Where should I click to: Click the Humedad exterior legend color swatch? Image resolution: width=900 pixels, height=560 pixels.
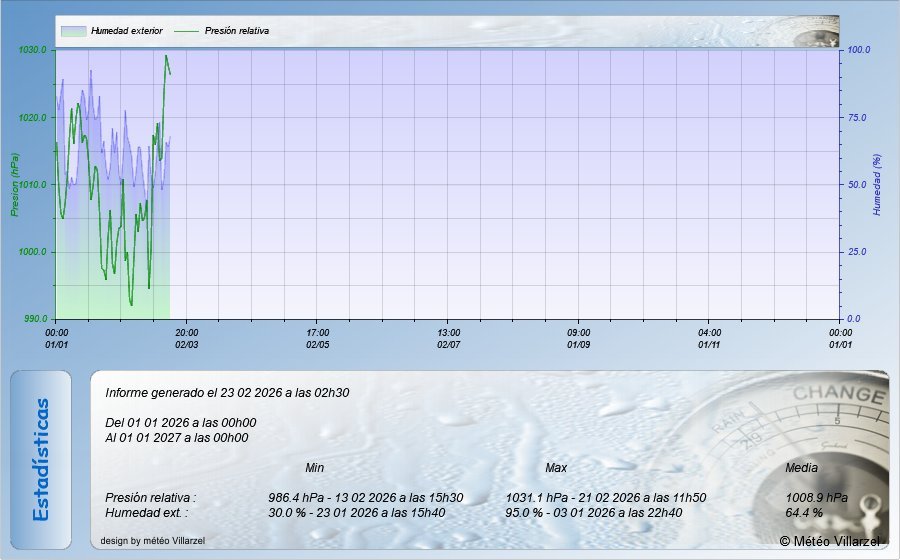click(73, 31)
